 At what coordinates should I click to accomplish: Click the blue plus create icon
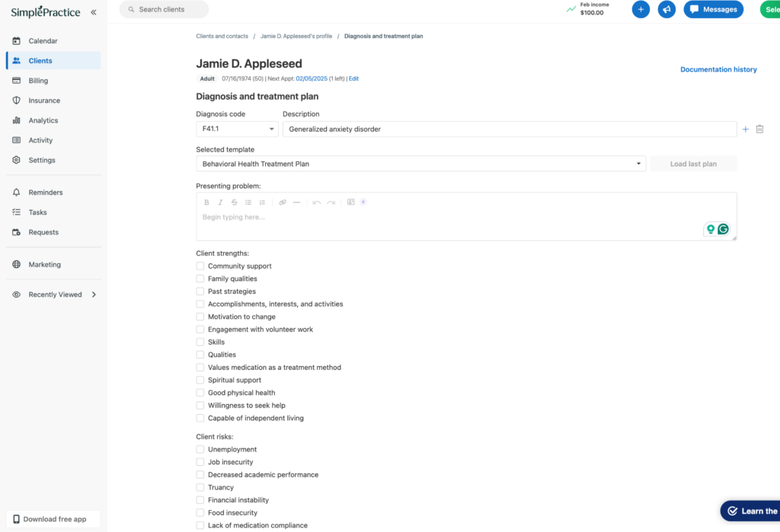[641, 9]
